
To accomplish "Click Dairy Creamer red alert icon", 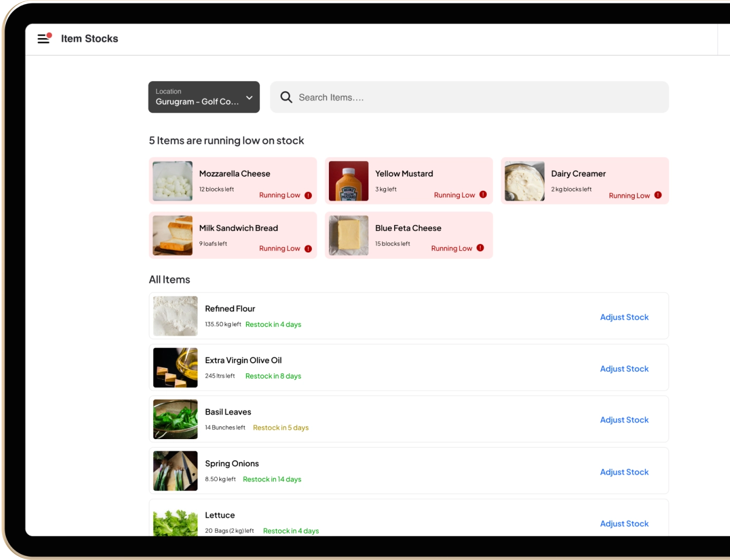I will (x=658, y=195).
